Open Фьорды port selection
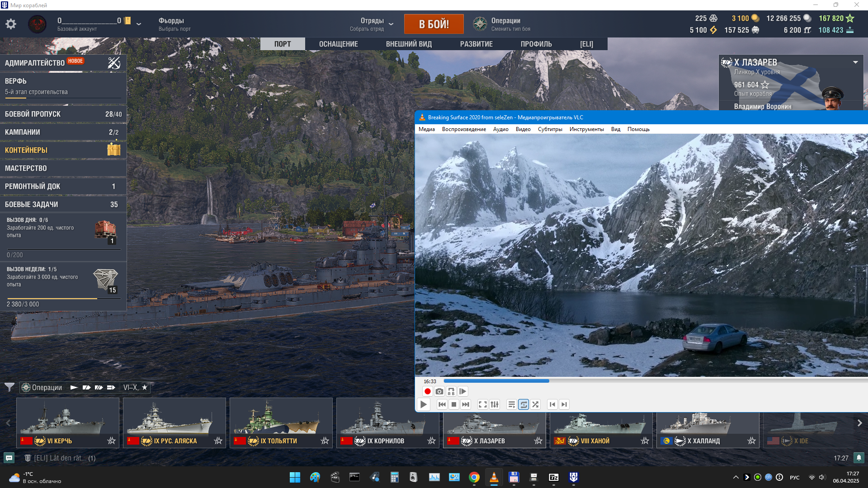The width and height of the screenshot is (868, 488). point(175,24)
